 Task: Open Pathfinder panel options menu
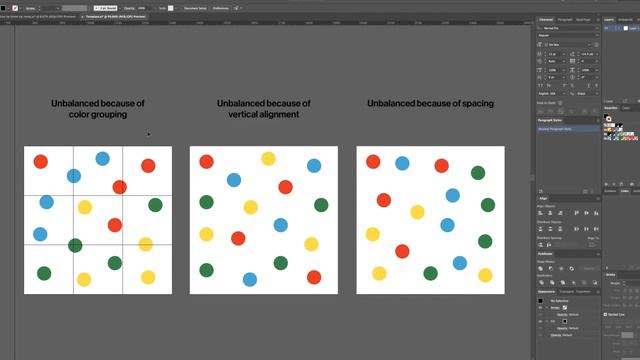[598, 254]
